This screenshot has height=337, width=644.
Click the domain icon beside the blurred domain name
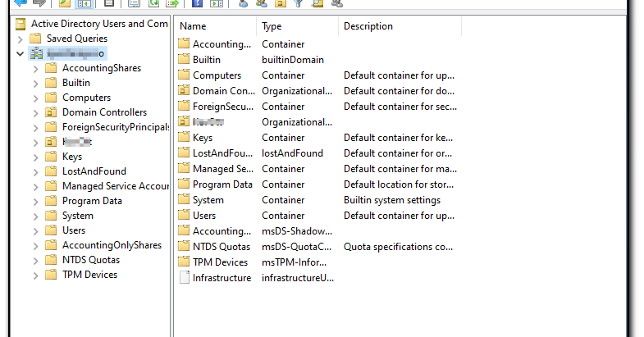coord(36,53)
